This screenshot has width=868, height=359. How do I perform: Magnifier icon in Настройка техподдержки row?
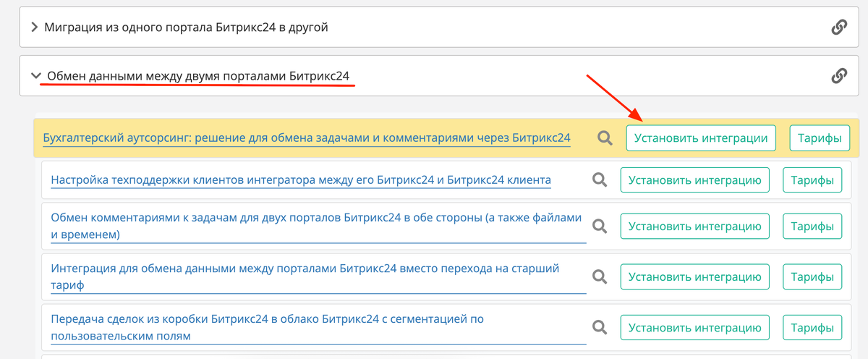point(599,179)
